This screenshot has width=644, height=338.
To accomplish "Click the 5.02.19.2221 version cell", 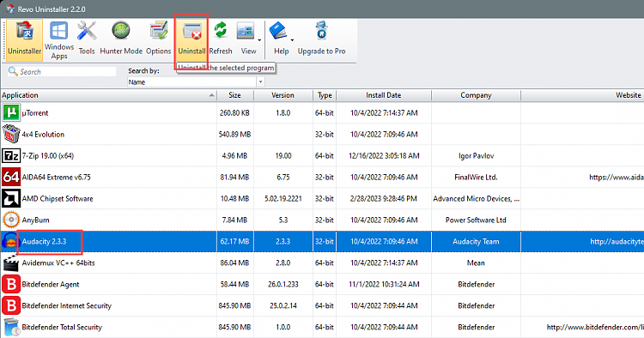I will 283,198.
